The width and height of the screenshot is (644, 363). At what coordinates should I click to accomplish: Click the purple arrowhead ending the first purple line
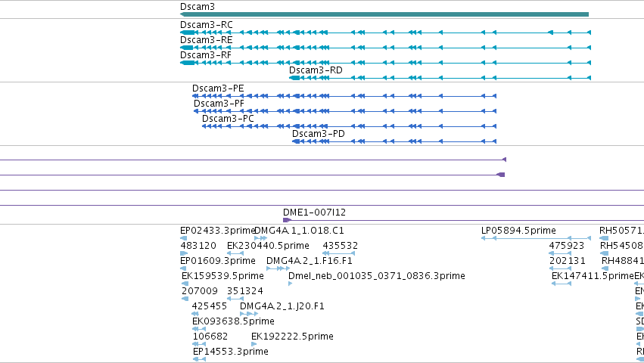504,160
